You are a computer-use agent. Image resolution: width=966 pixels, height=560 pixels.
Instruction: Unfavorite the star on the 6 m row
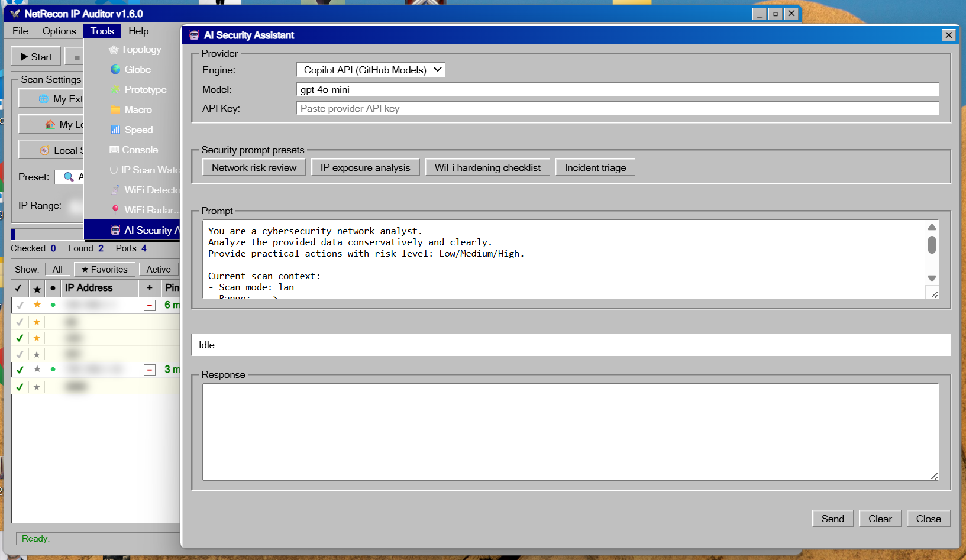coord(37,305)
